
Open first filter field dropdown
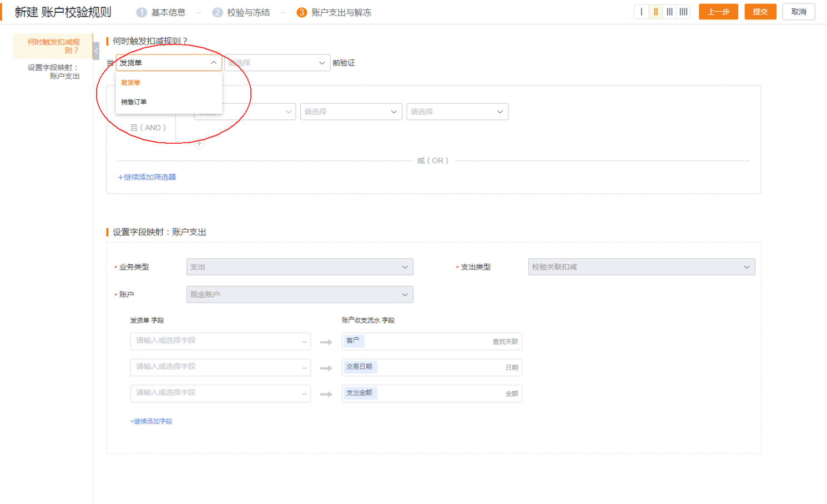(245, 112)
